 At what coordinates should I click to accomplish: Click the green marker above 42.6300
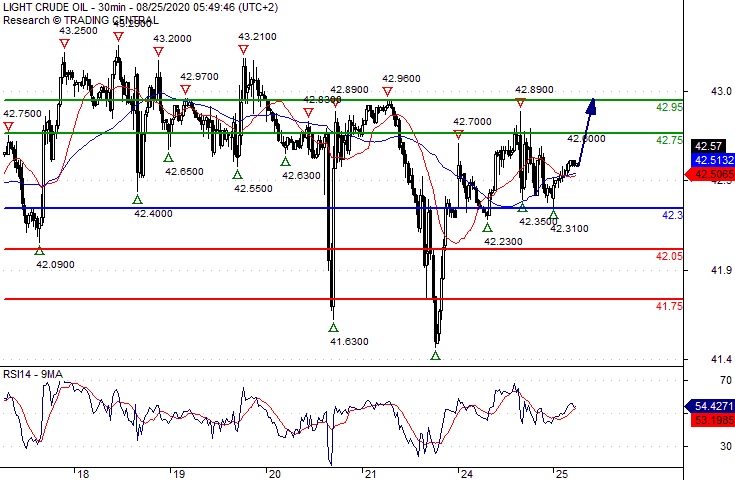click(x=285, y=162)
